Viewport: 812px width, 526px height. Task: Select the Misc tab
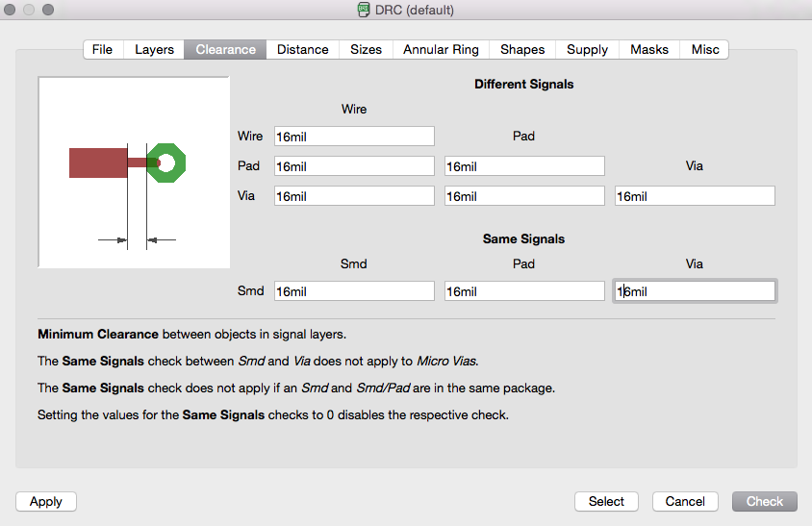pos(705,49)
